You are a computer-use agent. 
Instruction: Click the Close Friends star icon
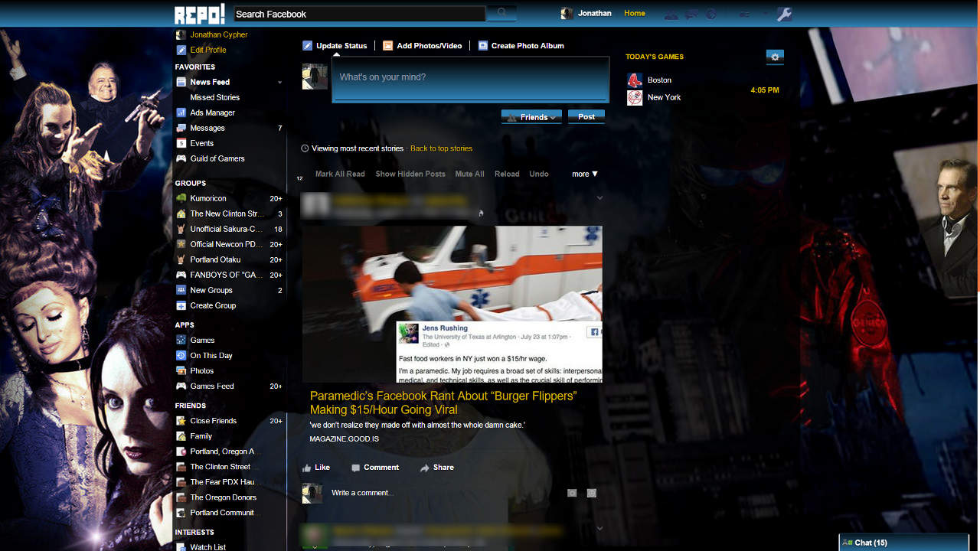[181, 421]
